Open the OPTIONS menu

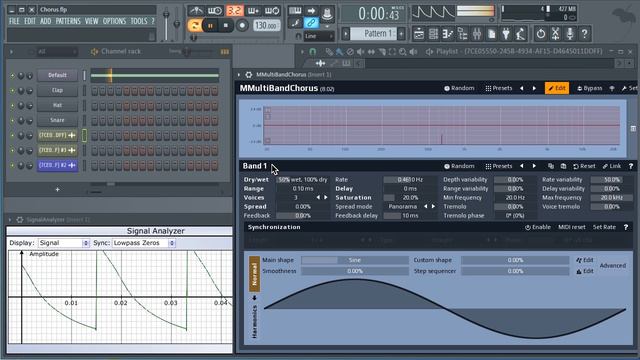point(114,21)
